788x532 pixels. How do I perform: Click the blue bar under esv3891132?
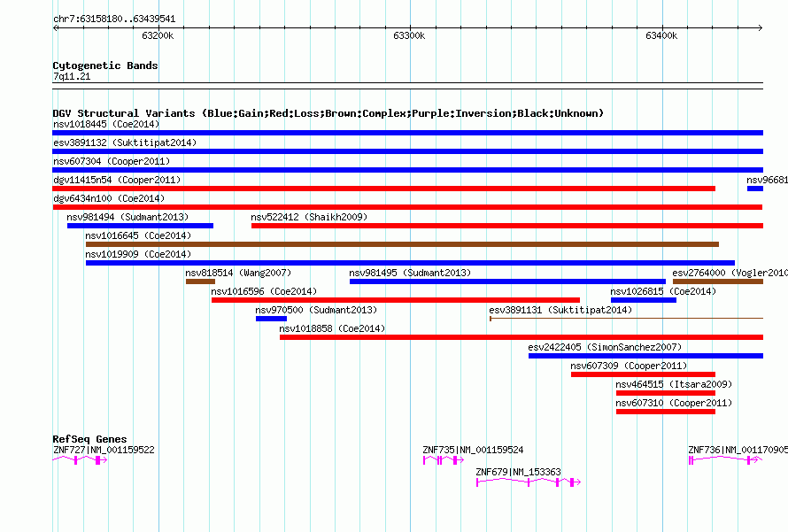[x=407, y=151]
